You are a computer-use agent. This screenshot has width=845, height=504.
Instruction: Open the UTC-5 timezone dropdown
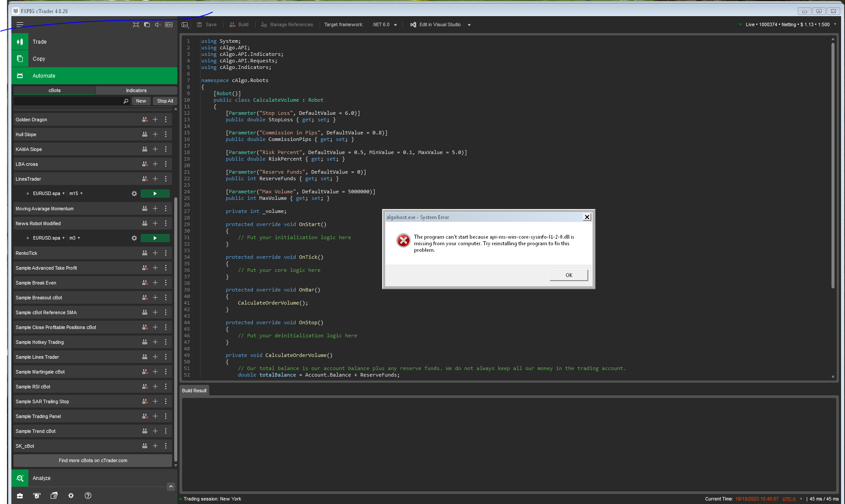[x=792, y=499]
